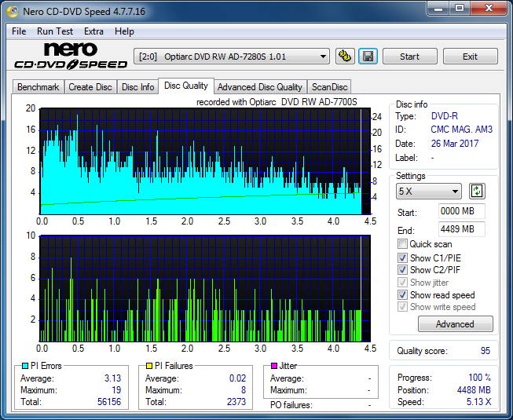Viewport: 513px width, 420px height.
Task: Enable the Quick scan checkbox
Action: pyautogui.click(x=402, y=244)
